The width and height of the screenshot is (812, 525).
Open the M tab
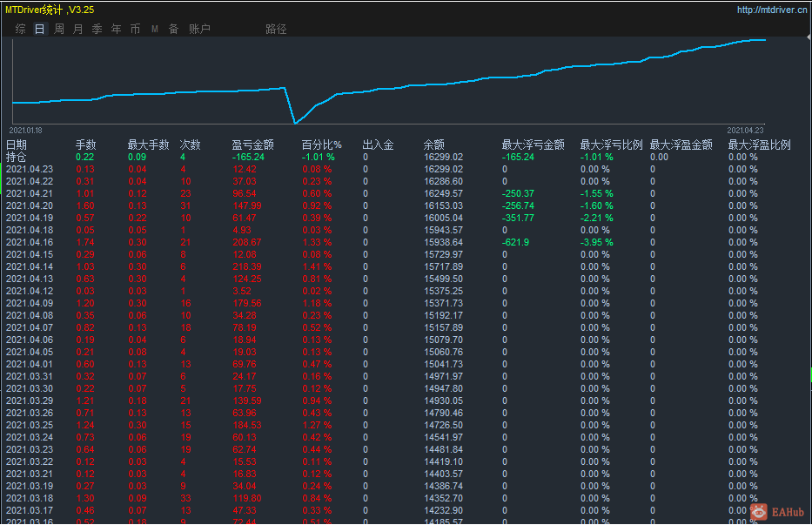pyautogui.click(x=154, y=29)
